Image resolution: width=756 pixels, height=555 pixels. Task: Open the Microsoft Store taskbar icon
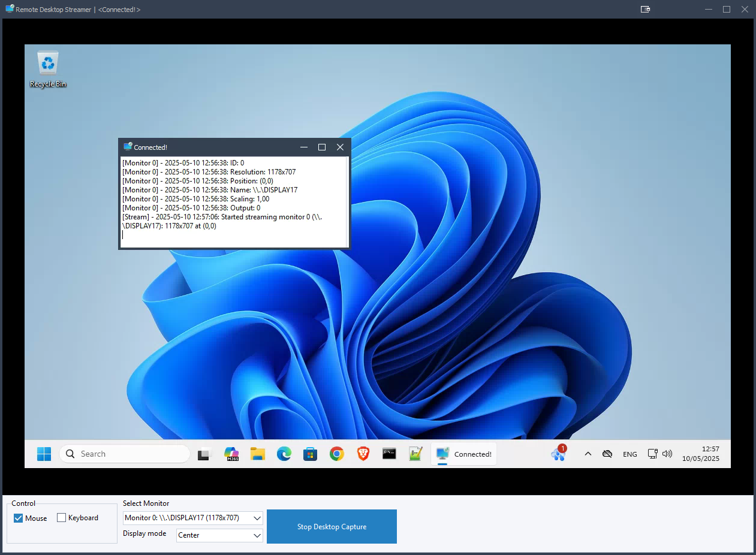pos(310,454)
